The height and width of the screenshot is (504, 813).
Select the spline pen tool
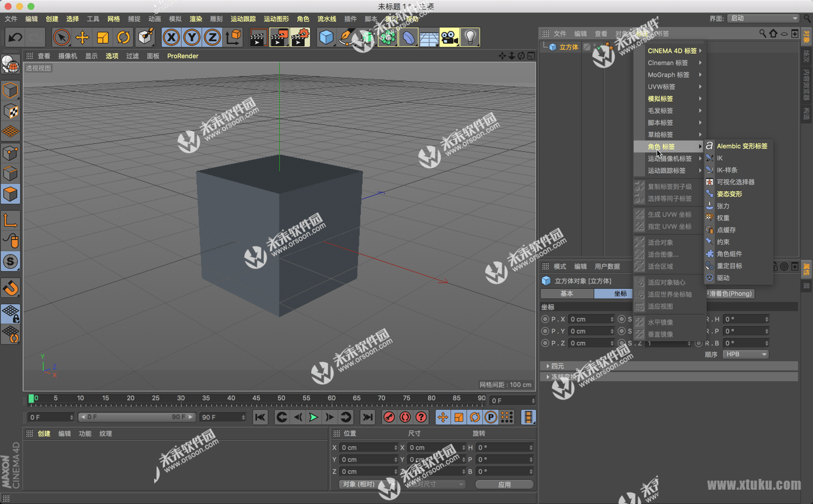point(347,38)
